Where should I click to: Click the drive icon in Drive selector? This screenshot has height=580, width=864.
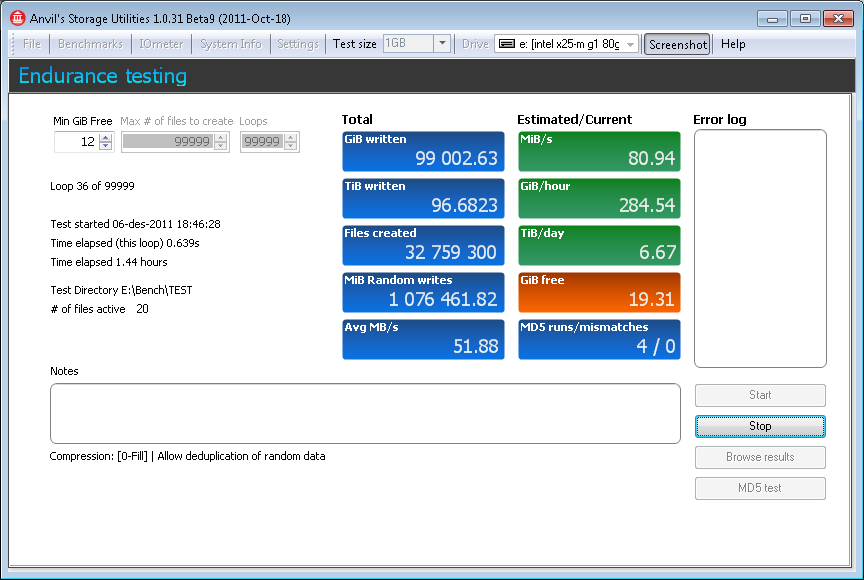pos(507,44)
